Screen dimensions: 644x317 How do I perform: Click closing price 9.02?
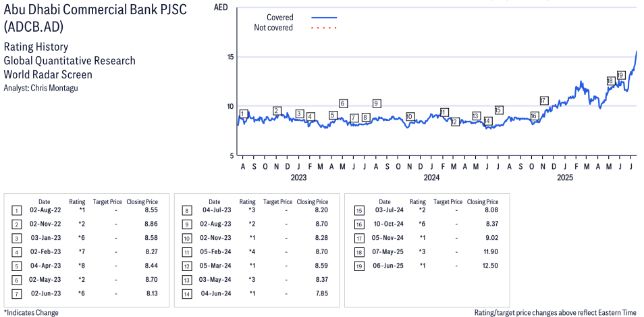(x=491, y=238)
